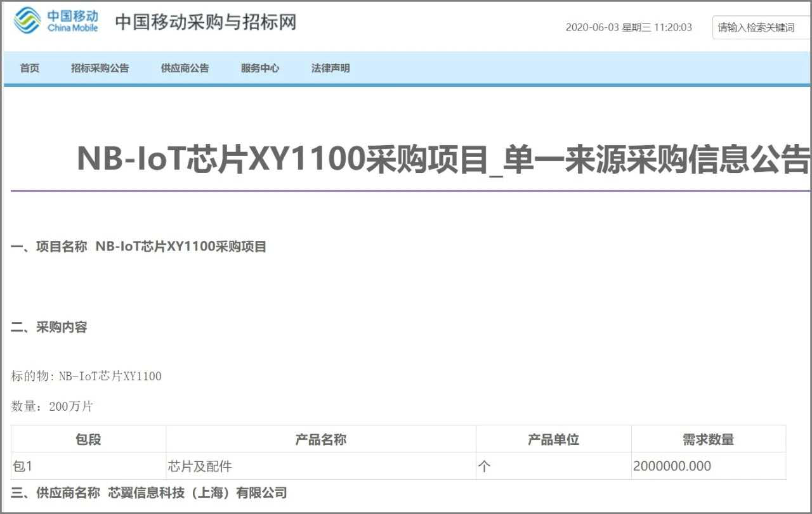Click the 二、采购内容 section heading
Viewport: 812px width, 514px height.
tap(49, 327)
